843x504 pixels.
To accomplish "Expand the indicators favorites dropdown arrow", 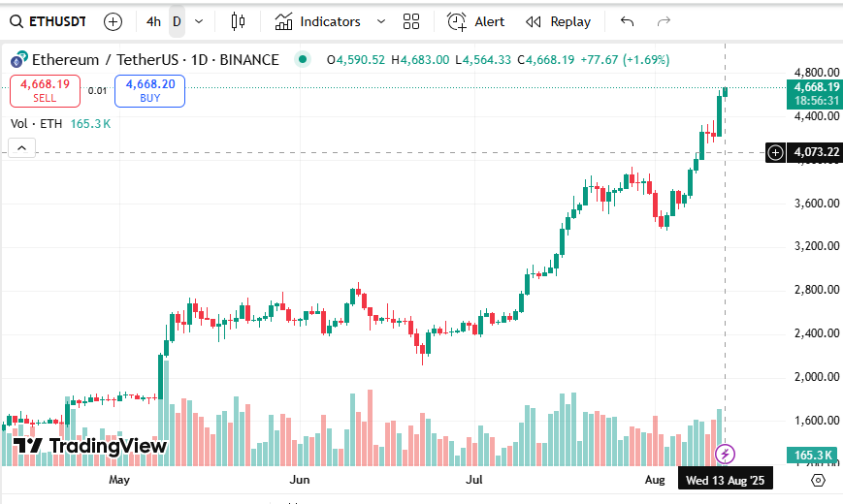I will coord(379,21).
